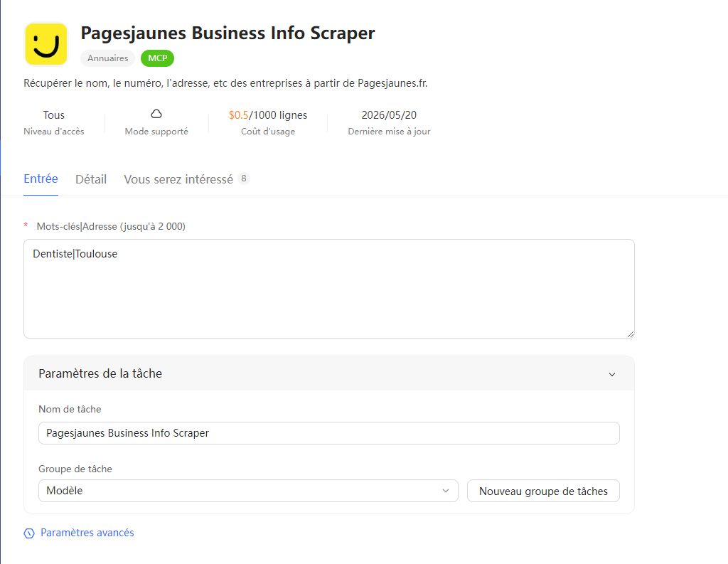Open the Paramètres avancés link
Viewport: 728px width, 564px height.
tap(87, 533)
